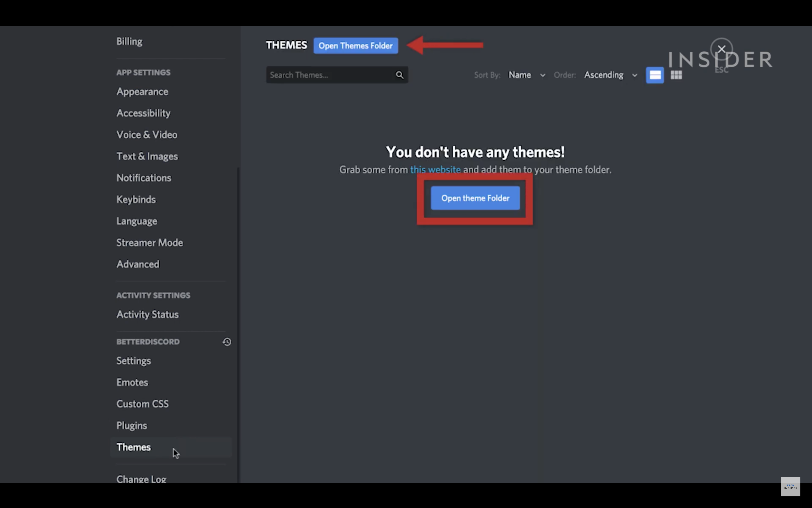
Task: Close settings with the X button
Action: [x=721, y=49]
